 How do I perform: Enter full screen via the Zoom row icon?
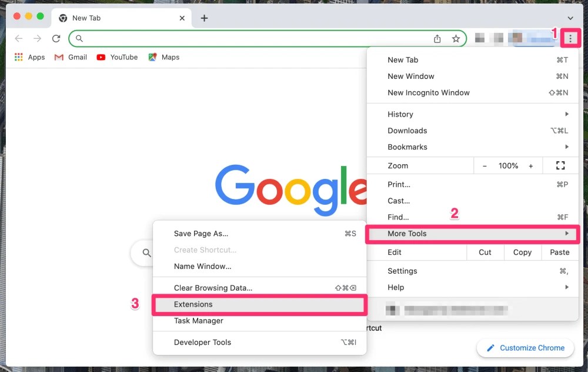coord(560,165)
